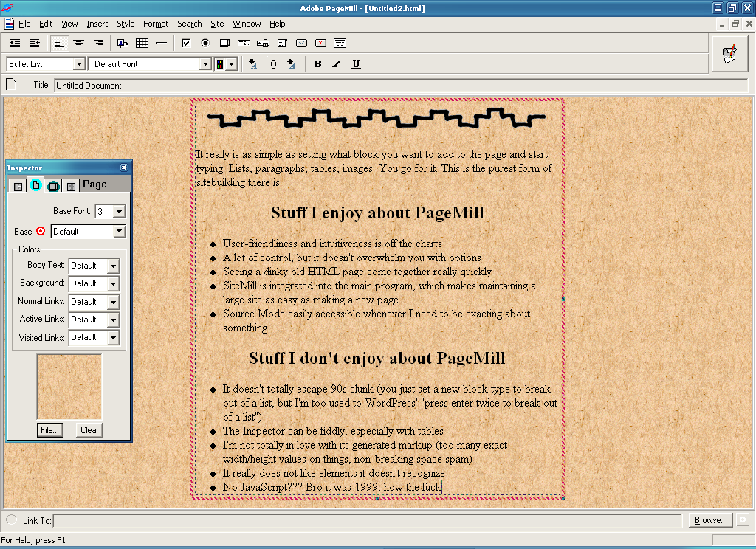The width and height of the screenshot is (756, 549).
Task: Expand the Default Font dropdown
Action: click(206, 64)
